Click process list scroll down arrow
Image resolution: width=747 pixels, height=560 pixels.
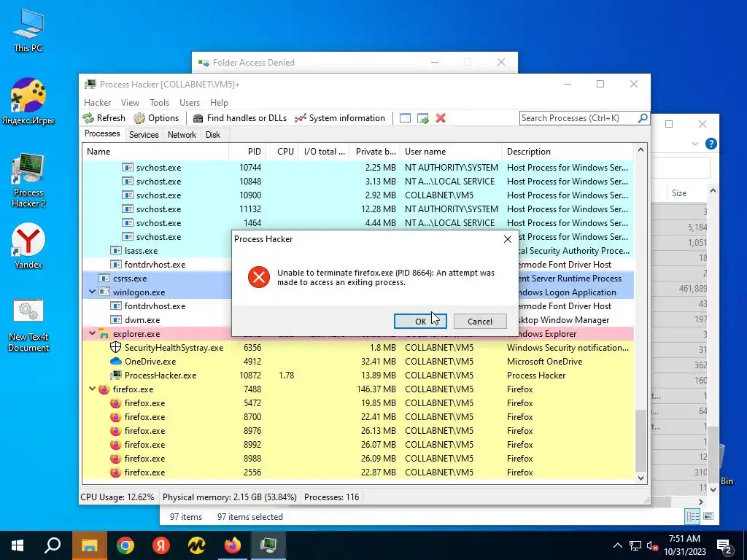tap(640, 478)
